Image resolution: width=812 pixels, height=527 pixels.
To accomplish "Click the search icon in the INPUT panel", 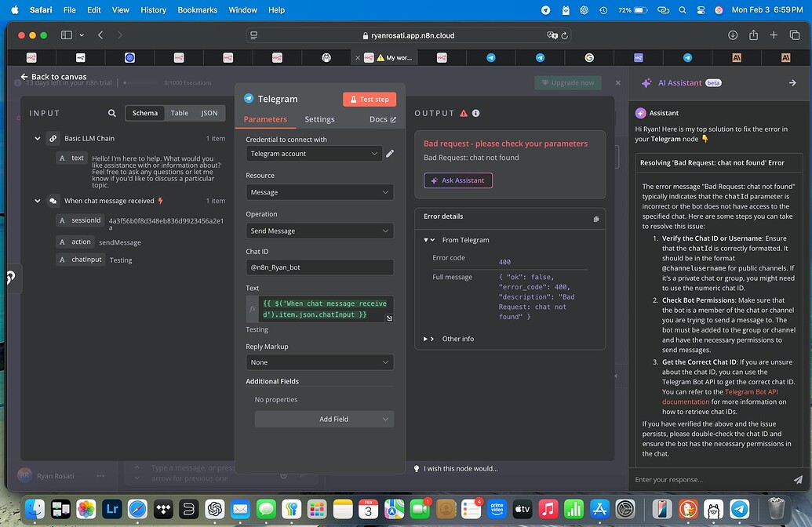I will click(x=112, y=112).
